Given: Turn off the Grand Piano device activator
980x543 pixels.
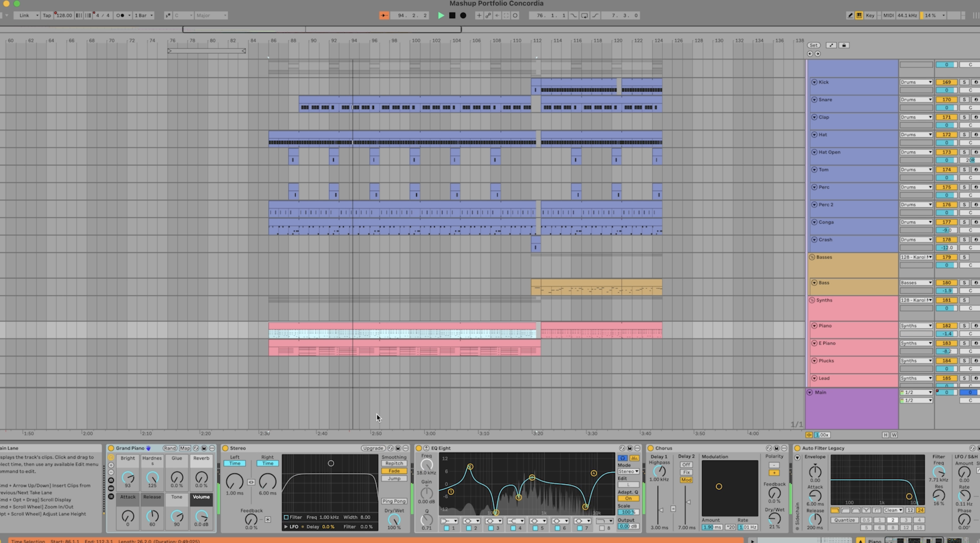Looking at the screenshot, I should tap(111, 448).
